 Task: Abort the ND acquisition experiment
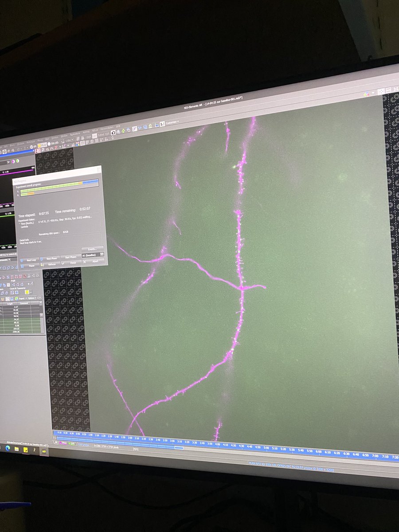pos(94,261)
